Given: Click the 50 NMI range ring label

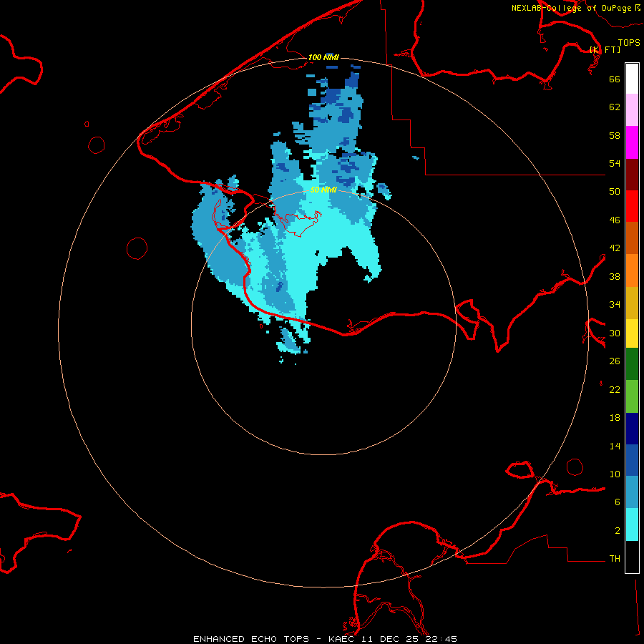Looking at the screenshot, I should [x=323, y=190].
